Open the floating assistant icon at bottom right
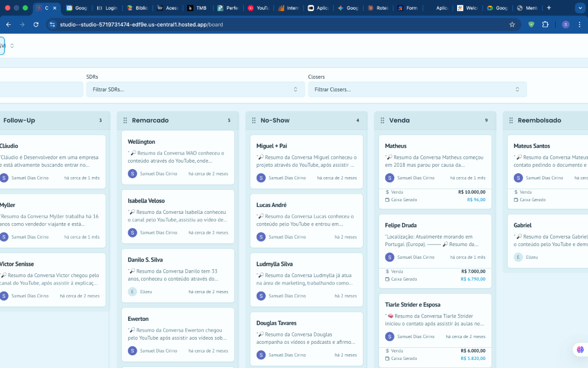This screenshot has height=368, width=588. coord(580,350)
